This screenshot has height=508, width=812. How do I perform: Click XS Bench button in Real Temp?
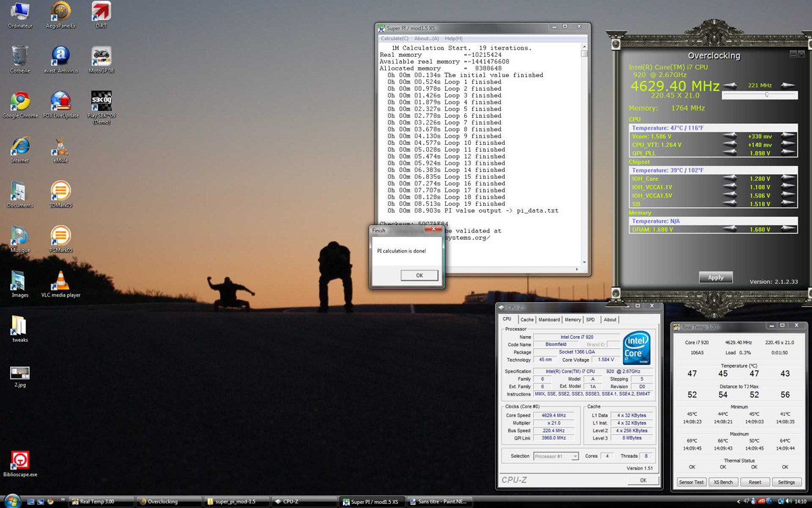(x=723, y=482)
